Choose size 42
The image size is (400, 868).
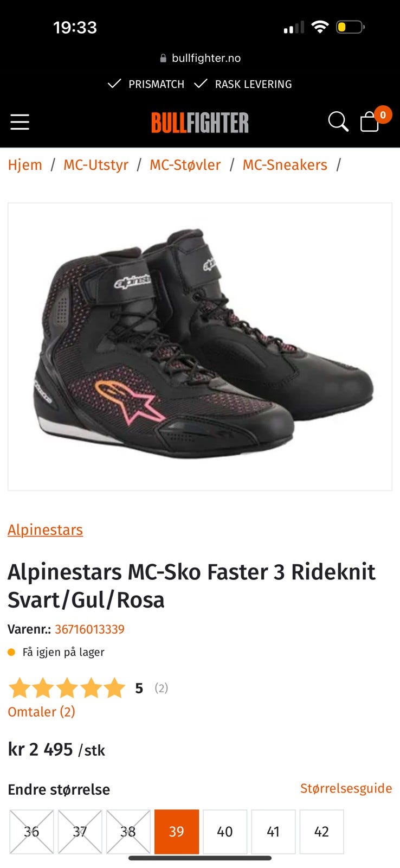(321, 832)
